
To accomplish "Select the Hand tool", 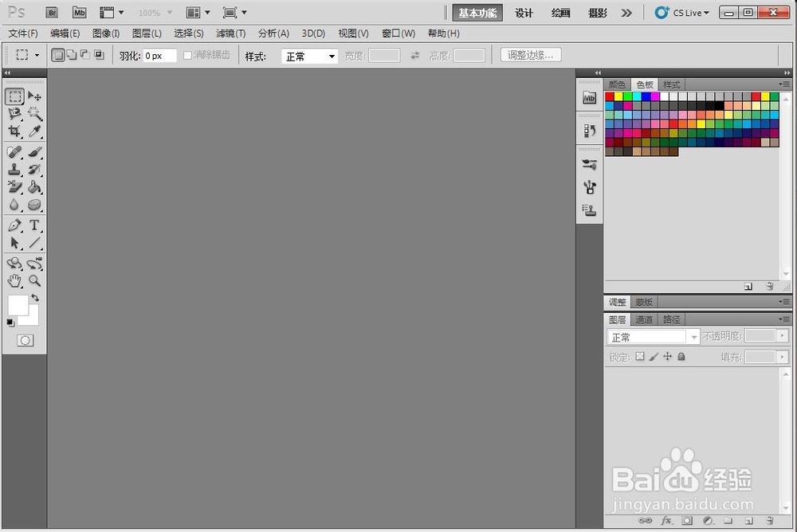I will 14,280.
